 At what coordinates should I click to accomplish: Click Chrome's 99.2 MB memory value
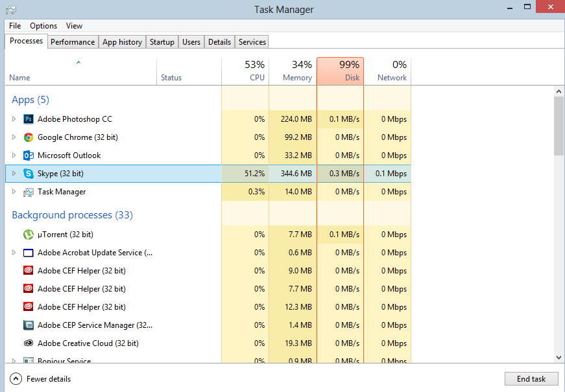[298, 137]
